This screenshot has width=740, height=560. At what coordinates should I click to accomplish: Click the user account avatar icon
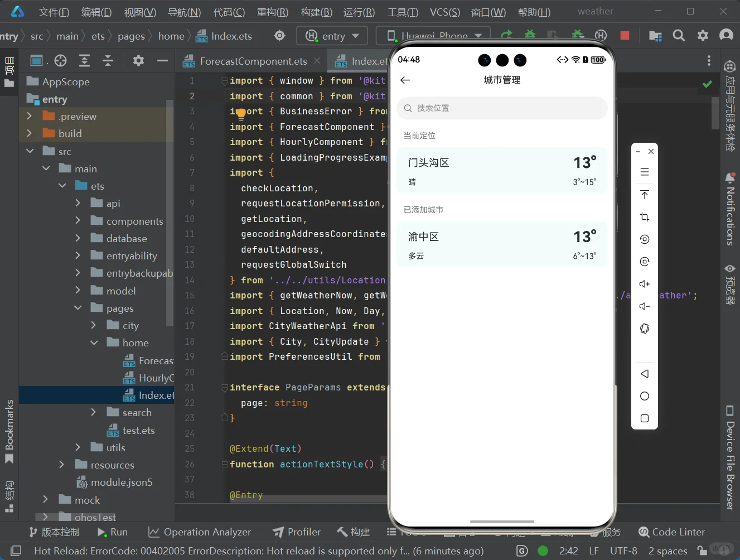coord(726,36)
